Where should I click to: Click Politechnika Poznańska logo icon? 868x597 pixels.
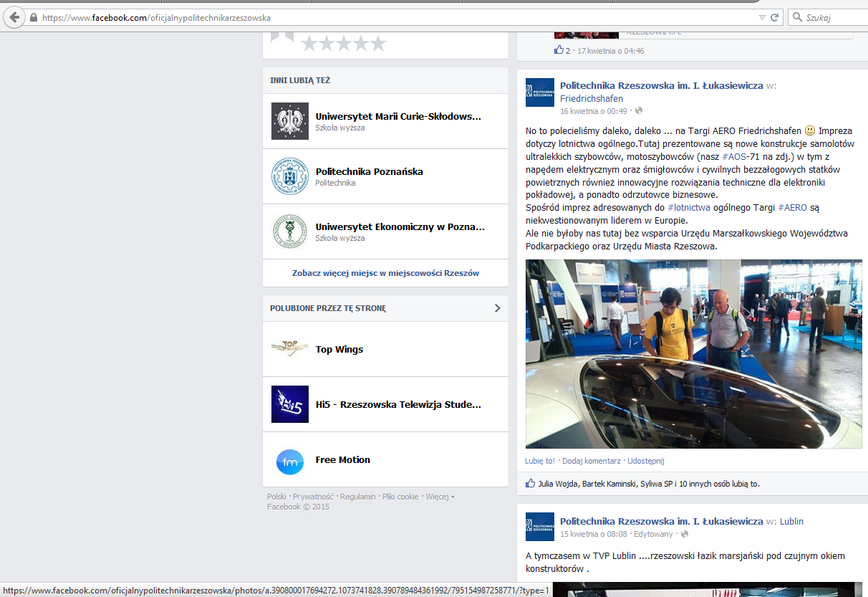pyautogui.click(x=290, y=176)
